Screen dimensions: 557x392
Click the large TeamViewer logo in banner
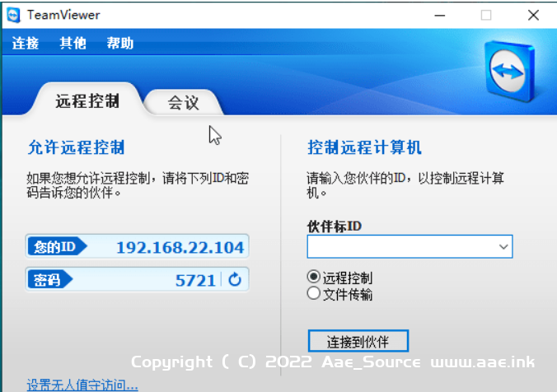509,71
